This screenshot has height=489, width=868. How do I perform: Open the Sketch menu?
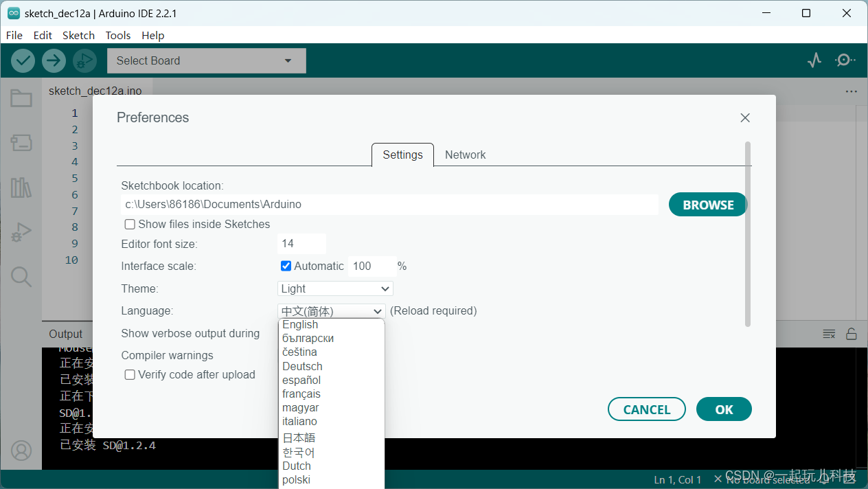78,36
